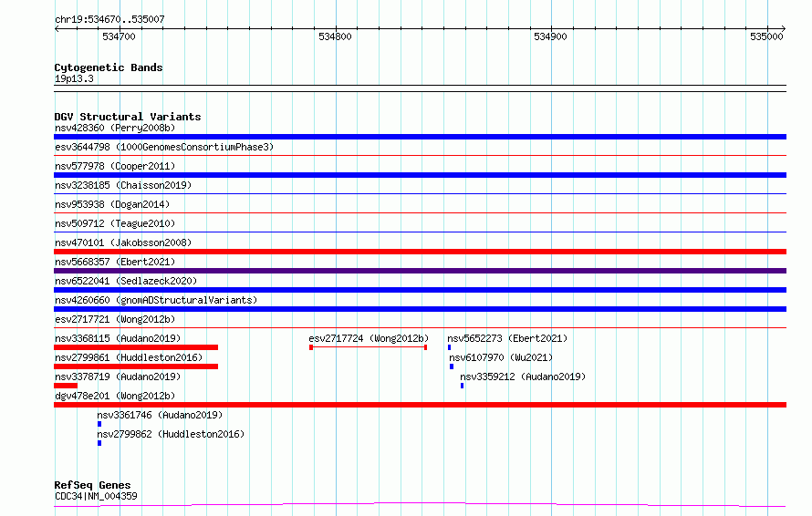Click the left arrow of the ruler
The height and width of the screenshot is (516, 812).
(57, 29)
